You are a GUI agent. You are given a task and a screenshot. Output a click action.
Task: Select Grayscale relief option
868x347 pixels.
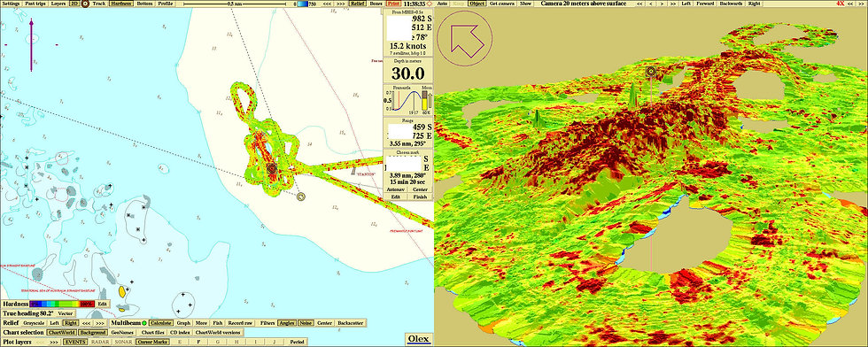point(34,322)
